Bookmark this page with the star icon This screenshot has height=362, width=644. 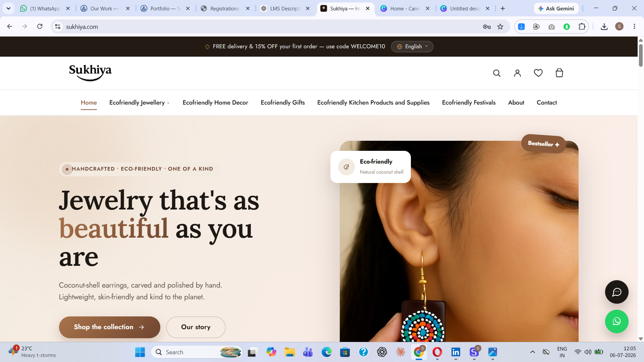(x=500, y=27)
